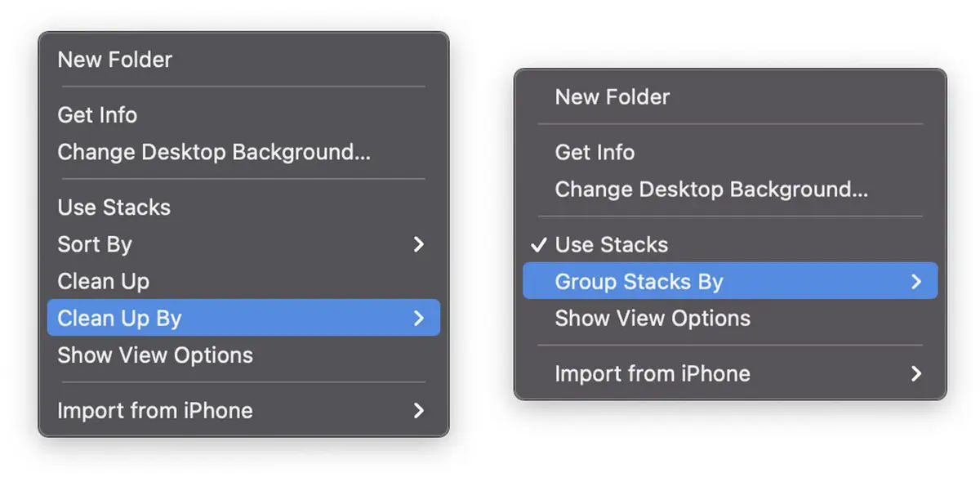
Task: Select Get Info in the Group Stacks menu
Action: pyautogui.click(x=595, y=153)
